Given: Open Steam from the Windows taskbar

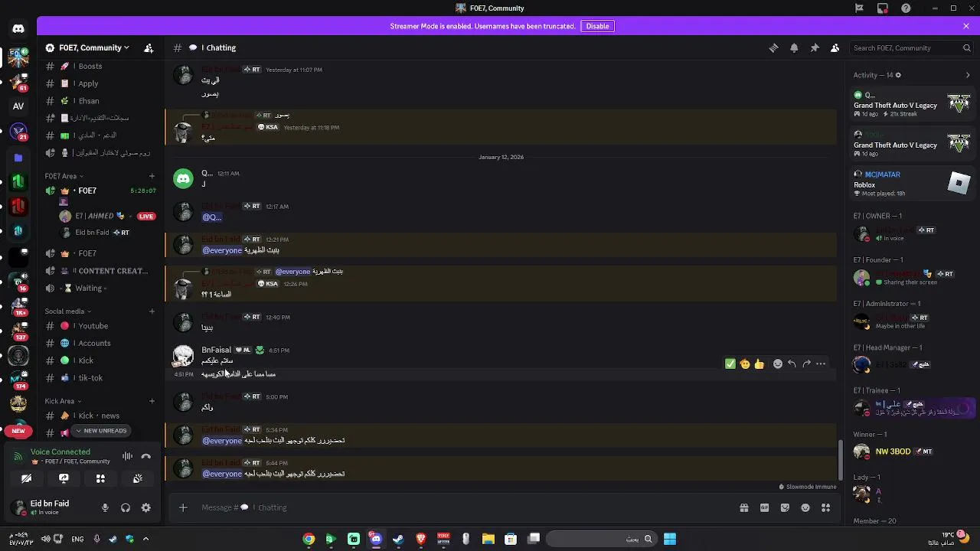Looking at the screenshot, I should pyautogui.click(x=398, y=540).
